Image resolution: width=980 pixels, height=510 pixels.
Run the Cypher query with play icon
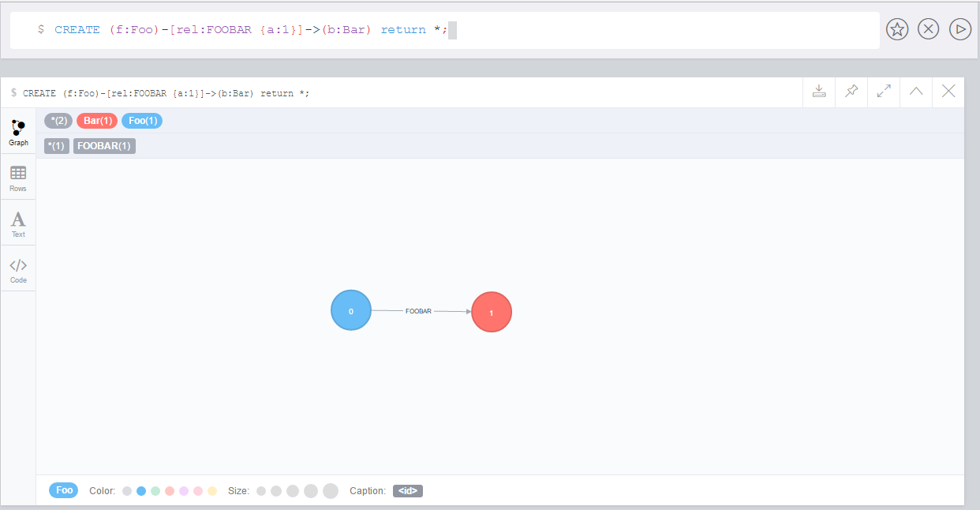click(x=959, y=30)
